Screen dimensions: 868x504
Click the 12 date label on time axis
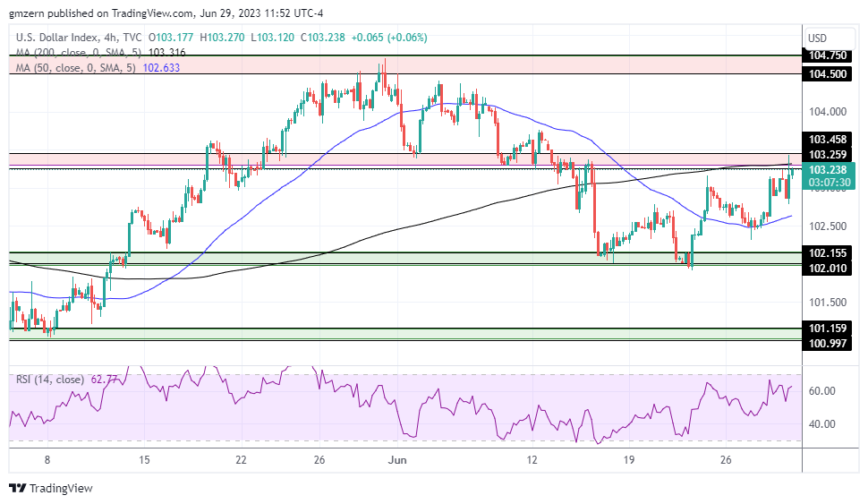point(532,460)
